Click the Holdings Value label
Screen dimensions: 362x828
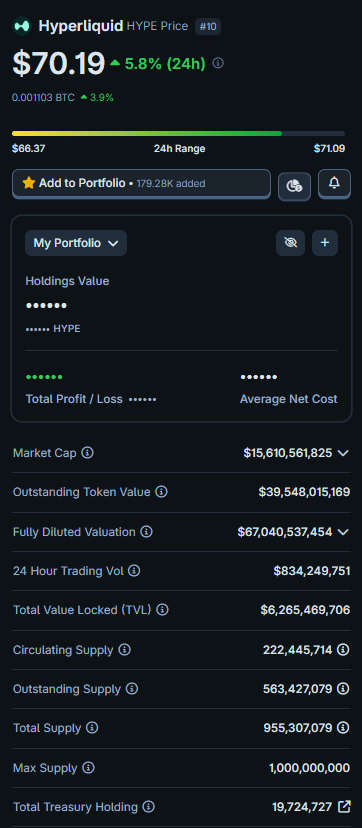click(67, 281)
